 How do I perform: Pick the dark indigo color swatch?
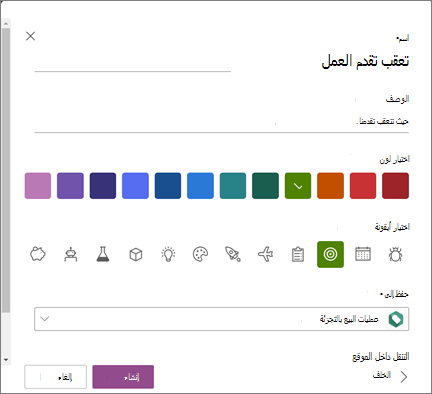pos(103,186)
